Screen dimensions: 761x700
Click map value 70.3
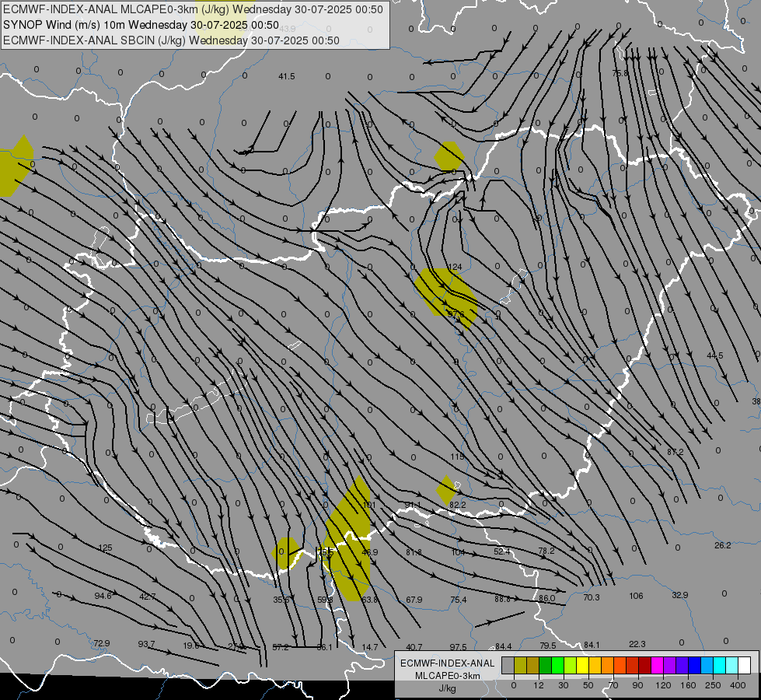[592, 597]
